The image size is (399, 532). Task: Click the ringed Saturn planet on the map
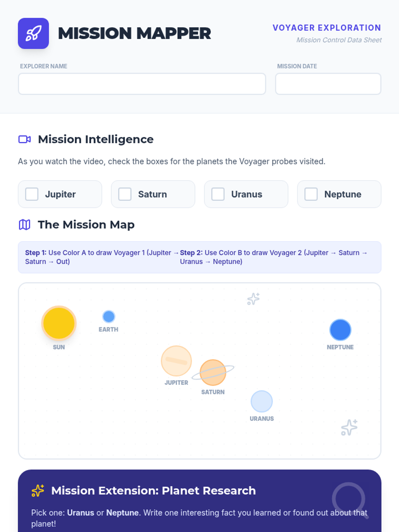tap(213, 372)
